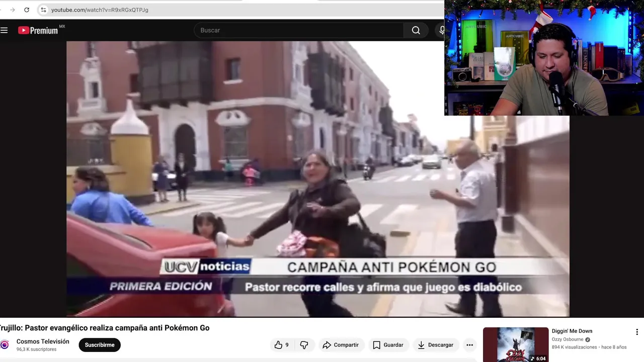Open options menu for Diggin' Me Down

click(x=637, y=332)
